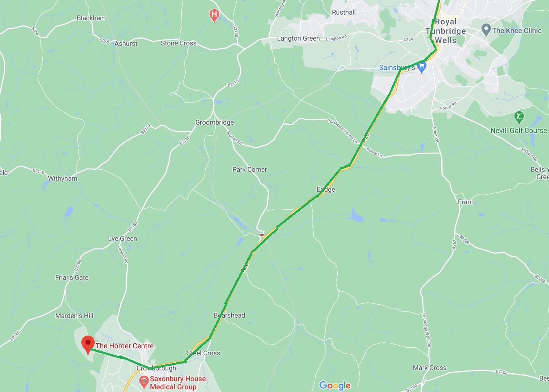Select the Park Corner label

tap(250, 169)
